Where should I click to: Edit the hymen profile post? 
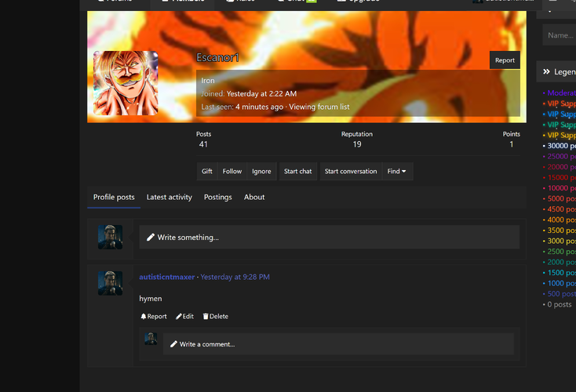click(184, 317)
